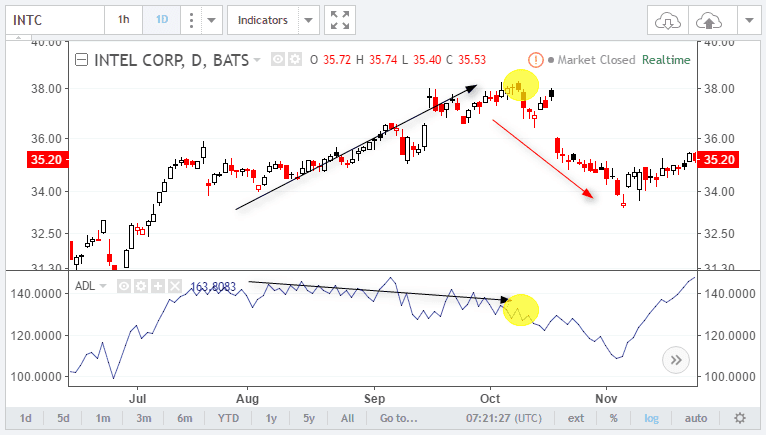Click the 35.20 price tag on left axis
The width and height of the screenshot is (766, 435).
(x=47, y=159)
